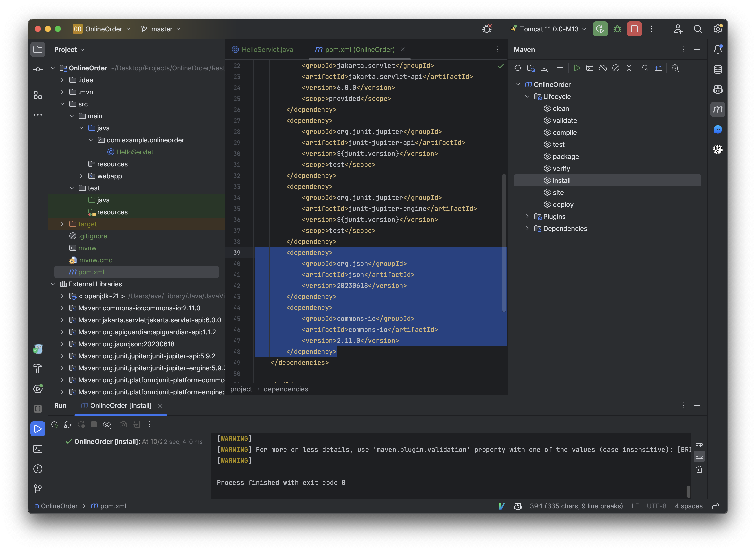The image size is (756, 551).
Task: Open Maven settings with the gear icon
Action: tap(675, 68)
